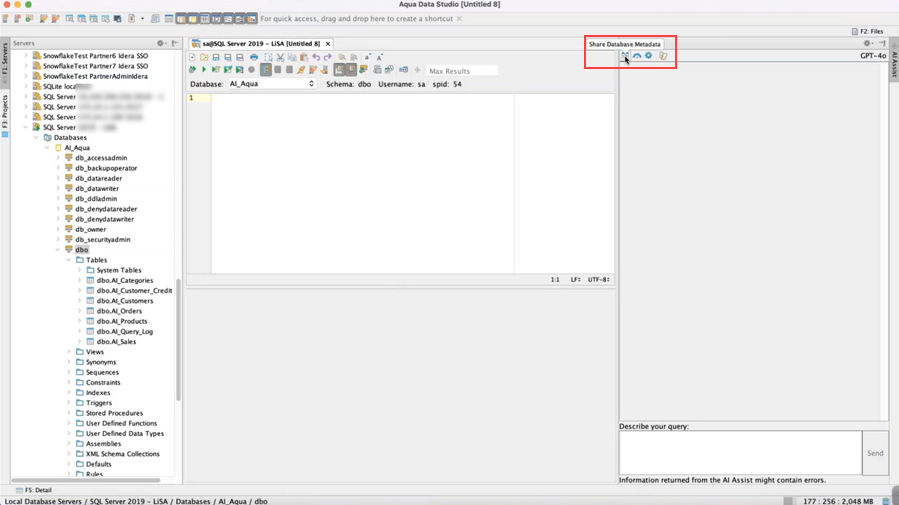Click the Redo arrow icon
Screen dimensions: 899x505
[x=328, y=57]
